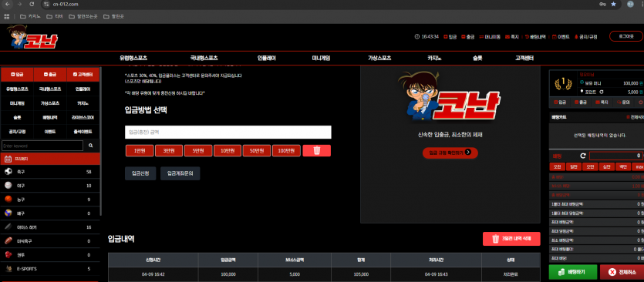Click the 로그아웃 button

tap(625, 36)
